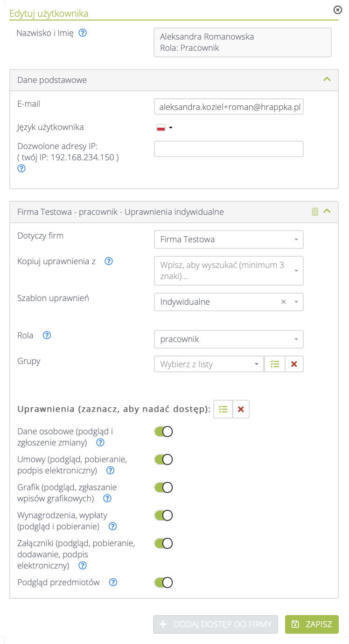Click the ZAPISZ save button
Image resolution: width=349 pixels, height=644 pixels.
312,624
